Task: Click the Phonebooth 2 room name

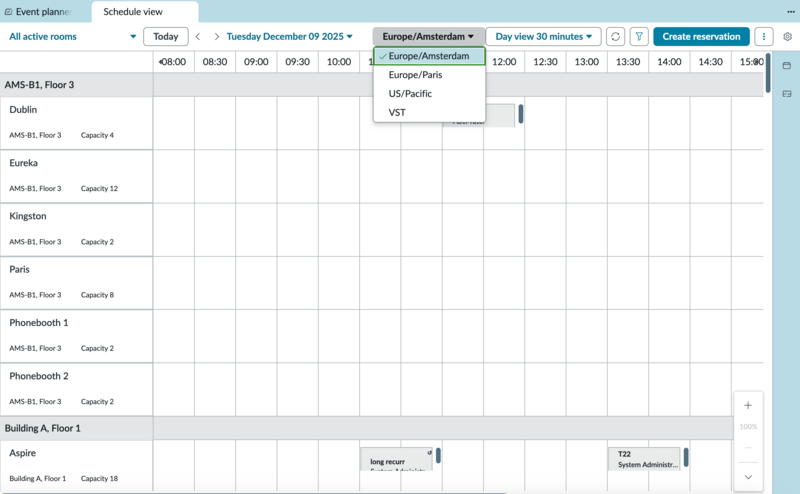Action: tap(39, 376)
